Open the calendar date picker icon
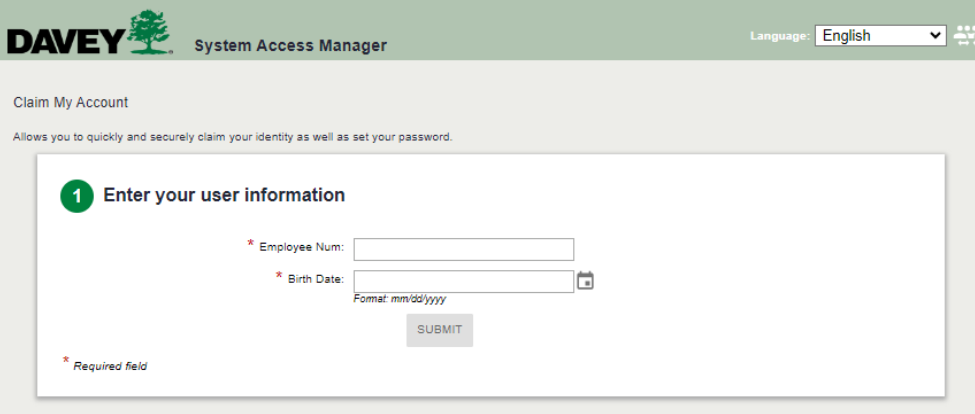This screenshot has width=975, height=414. coord(585,281)
